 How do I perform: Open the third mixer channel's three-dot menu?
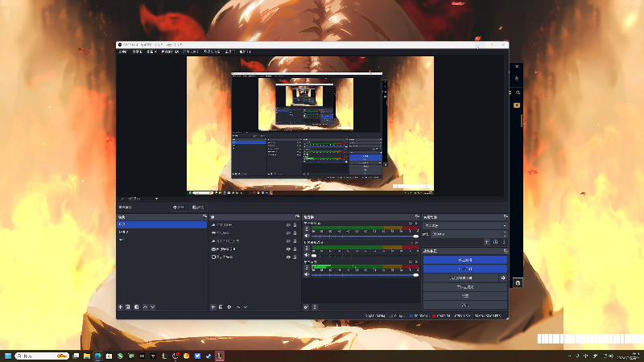pyautogui.click(x=307, y=268)
